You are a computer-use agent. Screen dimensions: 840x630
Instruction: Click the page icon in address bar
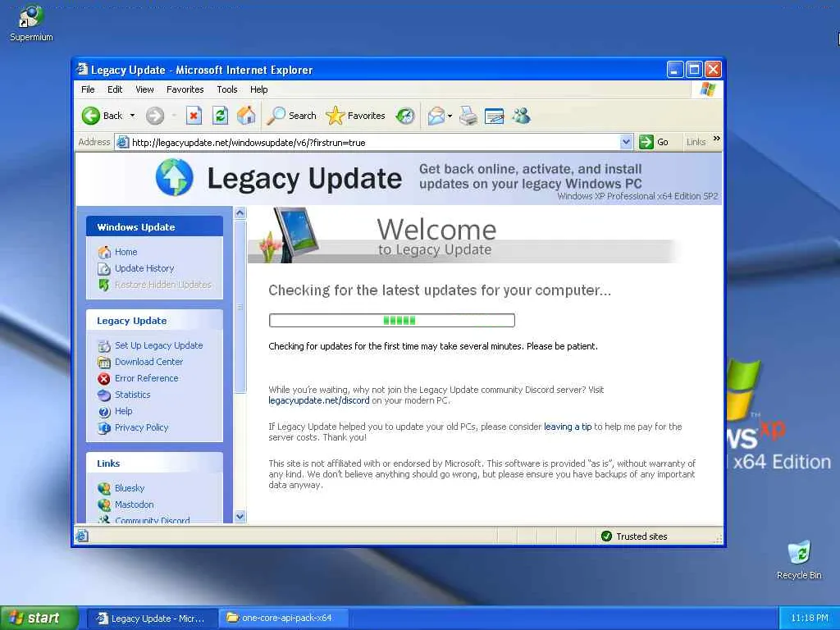[x=123, y=142]
